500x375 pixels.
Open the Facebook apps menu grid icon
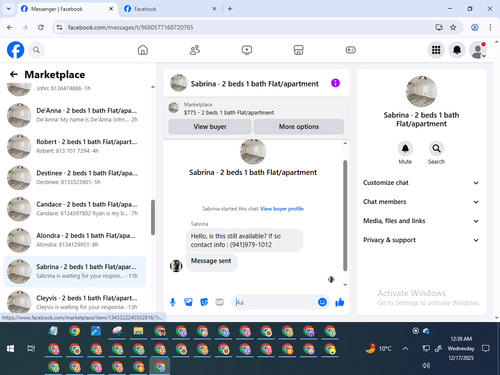pos(436,50)
